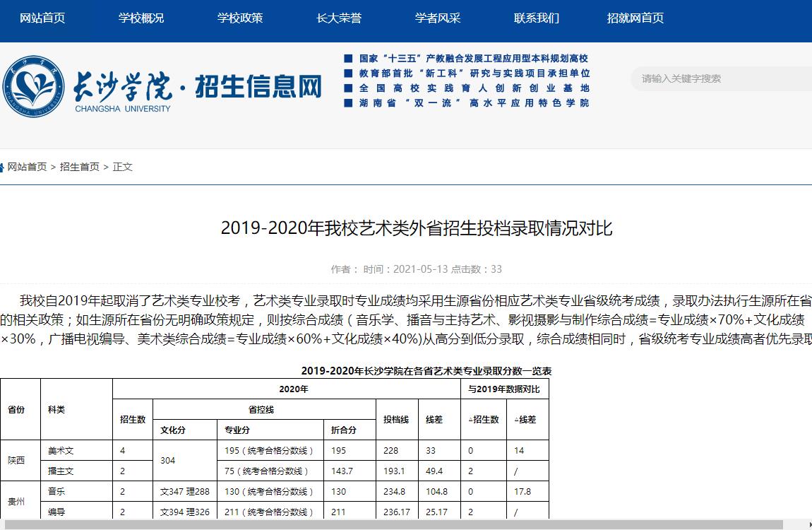
Task: Click the 美术文 category cell
Action: (x=77, y=451)
